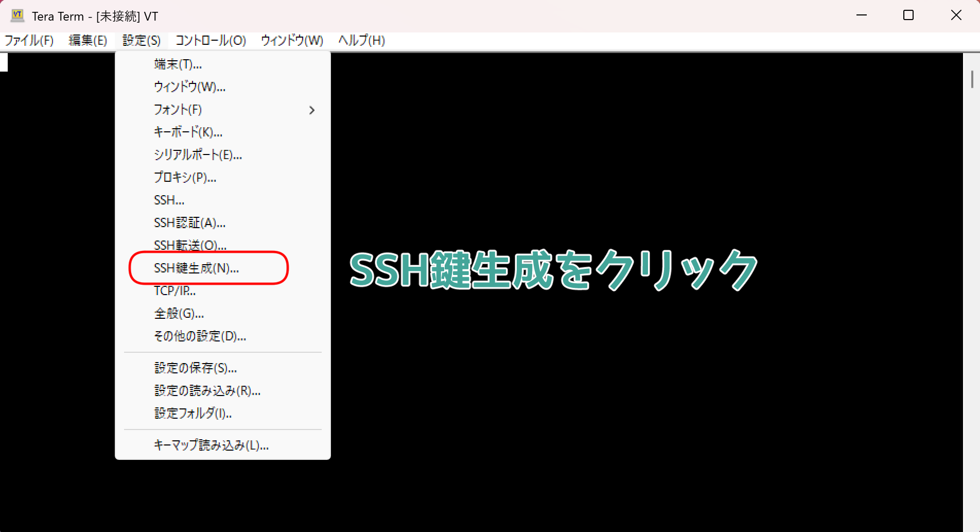Select シリアルポート(E)... menu entry
980x532 pixels.
point(198,155)
